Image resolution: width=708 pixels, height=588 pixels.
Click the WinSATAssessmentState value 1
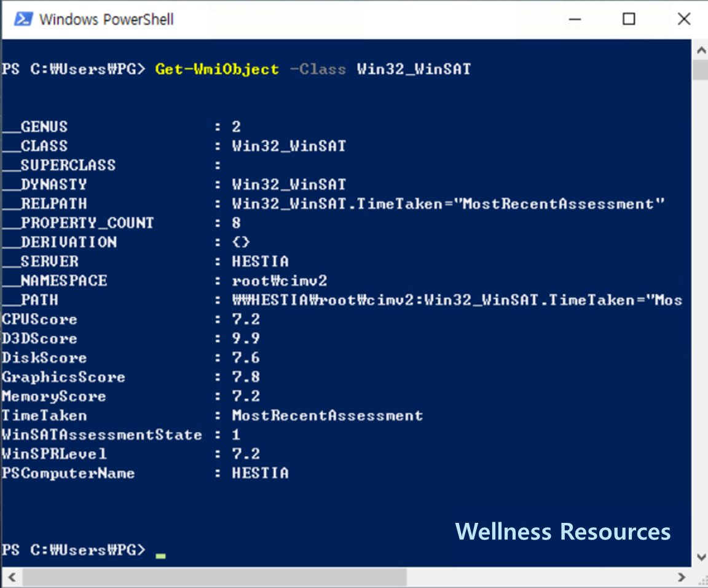click(236, 434)
